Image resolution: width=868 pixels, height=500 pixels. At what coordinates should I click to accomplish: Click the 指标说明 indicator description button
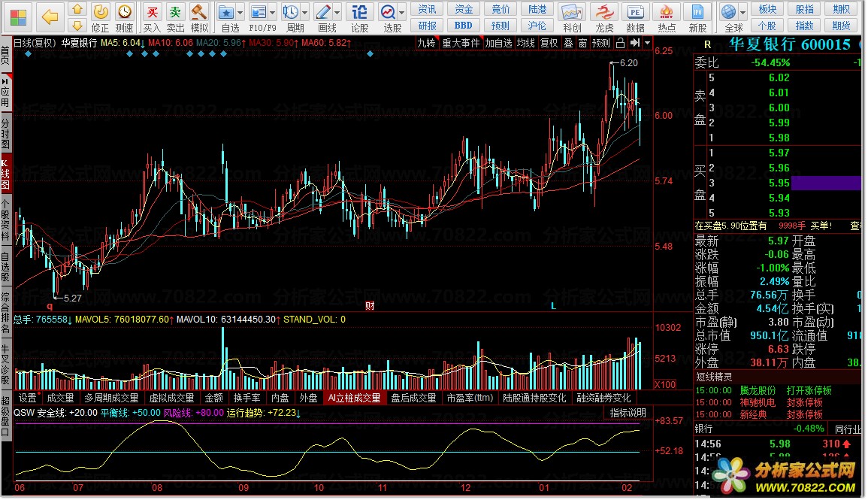tap(628, 413)
